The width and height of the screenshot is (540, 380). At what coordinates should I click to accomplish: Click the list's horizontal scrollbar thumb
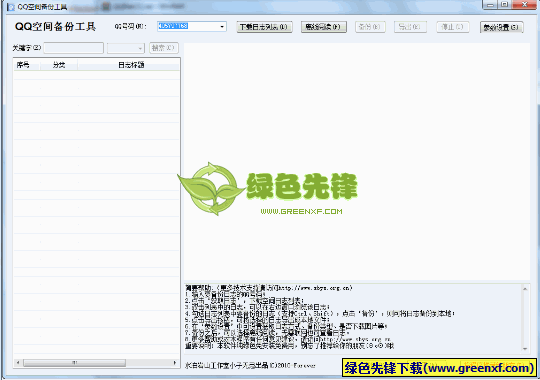coord(74,363)
